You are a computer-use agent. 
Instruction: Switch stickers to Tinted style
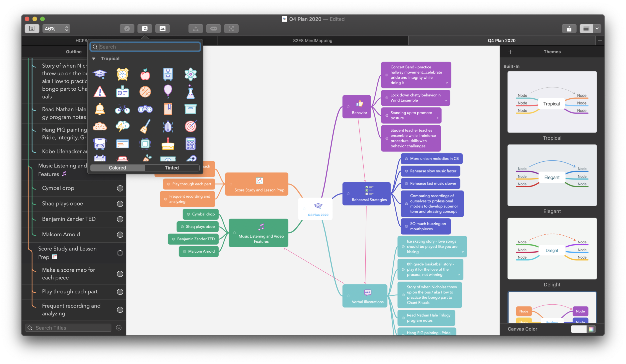coord(172,168)
